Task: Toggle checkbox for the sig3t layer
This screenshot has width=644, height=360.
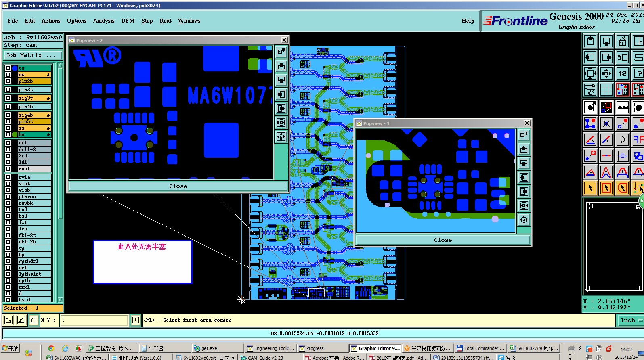Action: (x=8, y=98)
